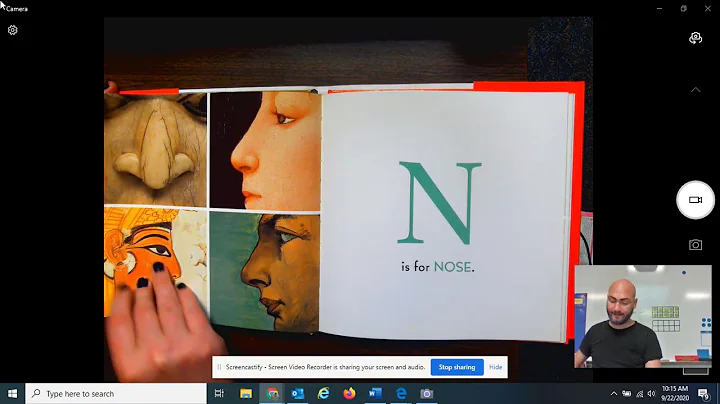Open the volume speaker tray icon

coord(651,393)
